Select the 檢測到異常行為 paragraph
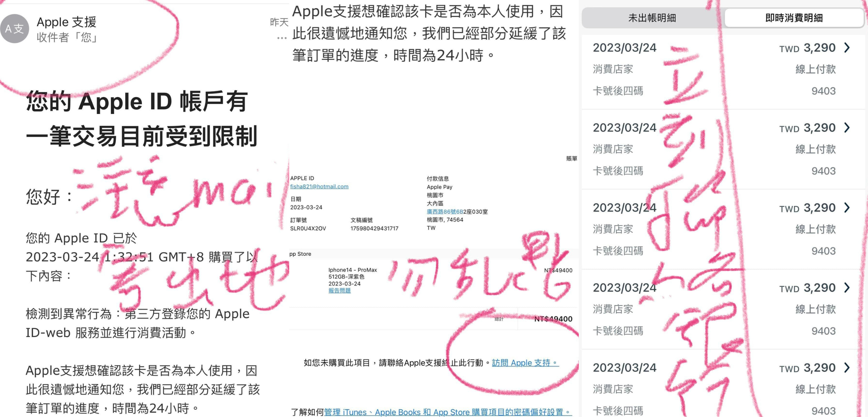This screenshot has height=417, width=868. click(138, 323)
